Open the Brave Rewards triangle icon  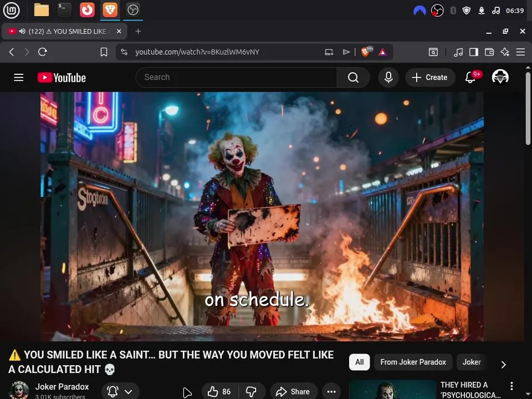[x=383, y=52]
